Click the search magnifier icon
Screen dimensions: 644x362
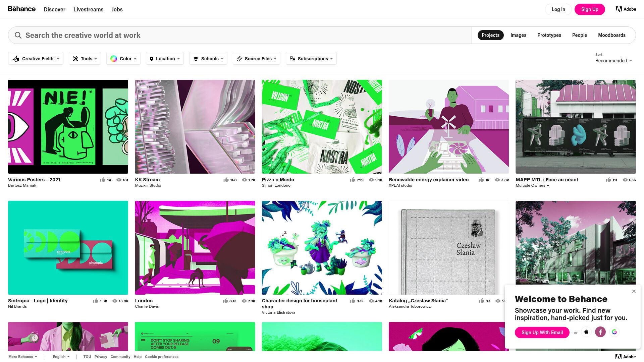[18, 35]
